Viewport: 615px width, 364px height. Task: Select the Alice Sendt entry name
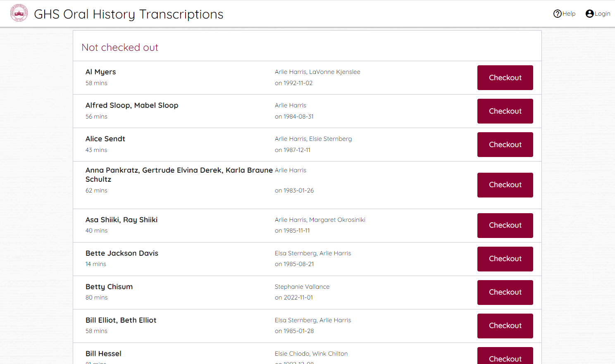(105, 139)
